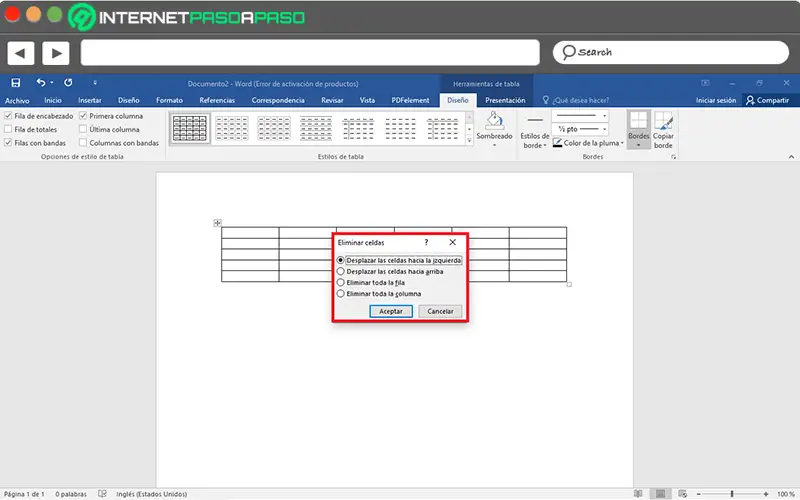
Task: Toggle Filas con bandas checkbox
Action: [x=8, y=143]
